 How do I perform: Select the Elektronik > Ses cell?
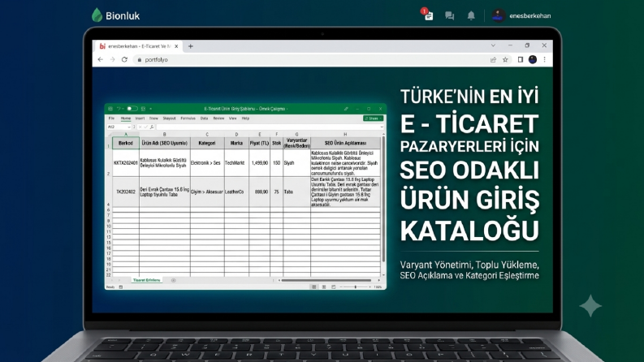point(207,163)
